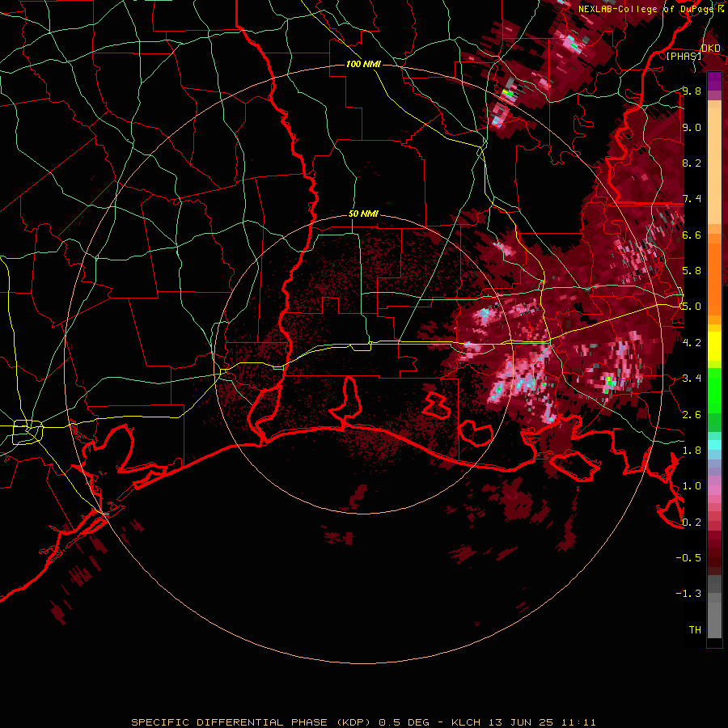
Task: Click the "7.4" color scale value
Action: click(x=692, y=199)
